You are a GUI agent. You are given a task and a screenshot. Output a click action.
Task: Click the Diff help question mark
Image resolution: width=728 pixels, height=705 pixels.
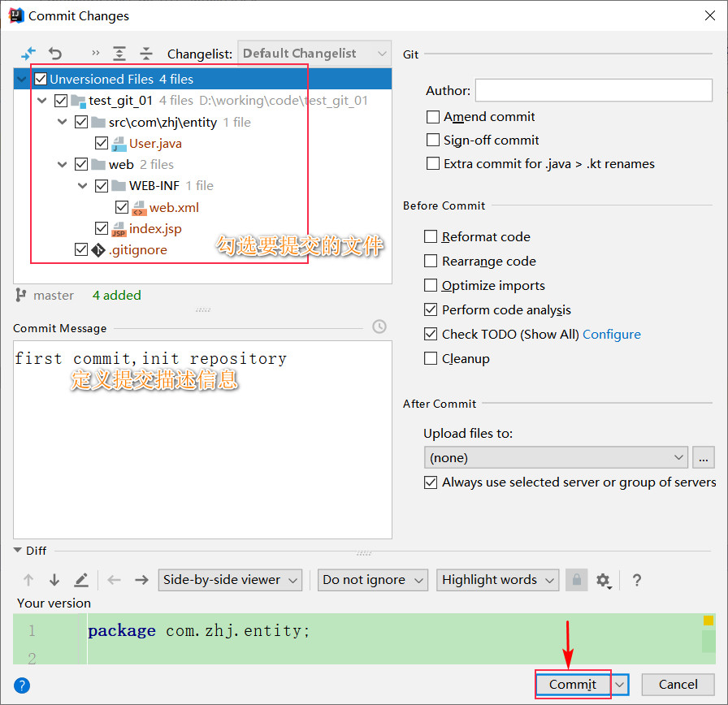click(637, 580)
